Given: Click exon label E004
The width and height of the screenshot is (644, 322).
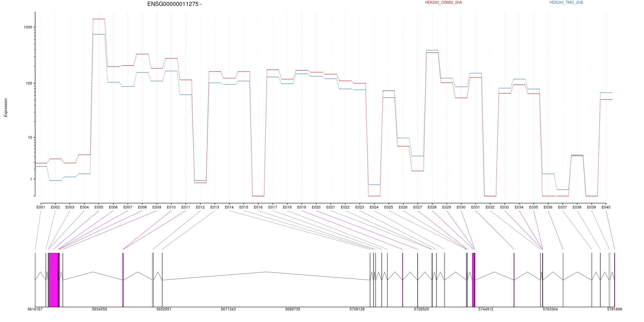Looking at the screenshot, I should pyautogui.click(x=84, y=207).
